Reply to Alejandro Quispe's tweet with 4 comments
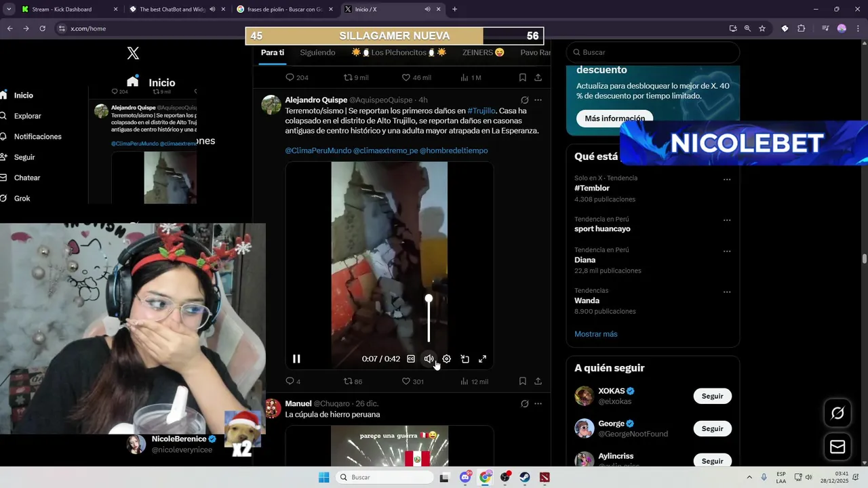The image size is (868, 488). tap(293, 382)
